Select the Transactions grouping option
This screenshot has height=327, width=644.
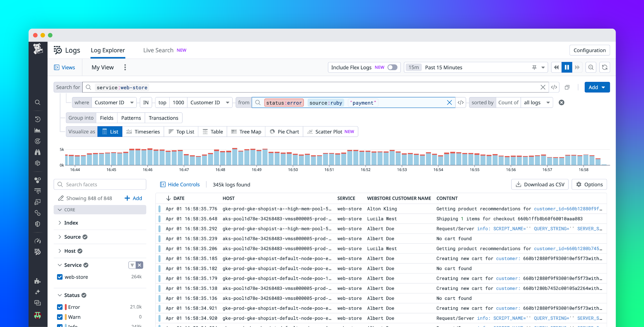164,118
